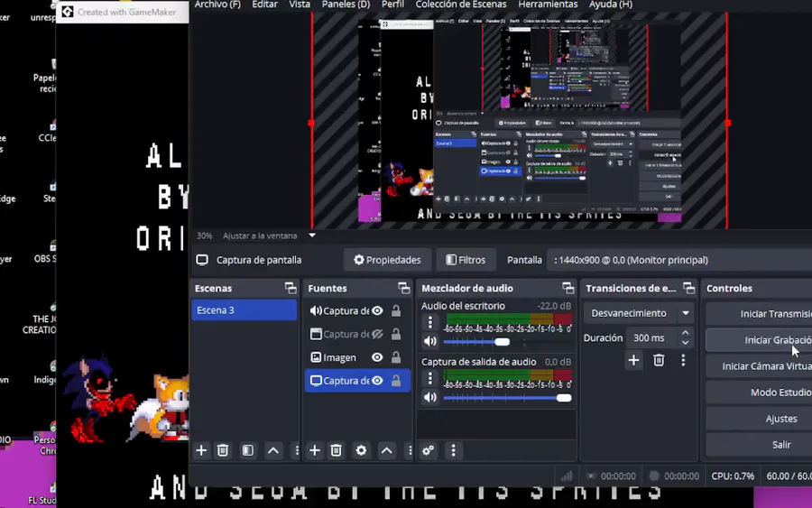Open advanced audio properties gears icon

[429, 450]
